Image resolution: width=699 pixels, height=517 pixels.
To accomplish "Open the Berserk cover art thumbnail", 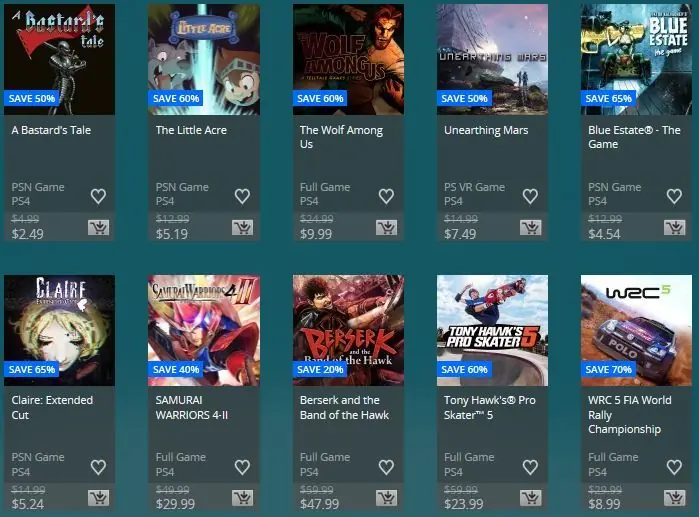I will point(348,330).
